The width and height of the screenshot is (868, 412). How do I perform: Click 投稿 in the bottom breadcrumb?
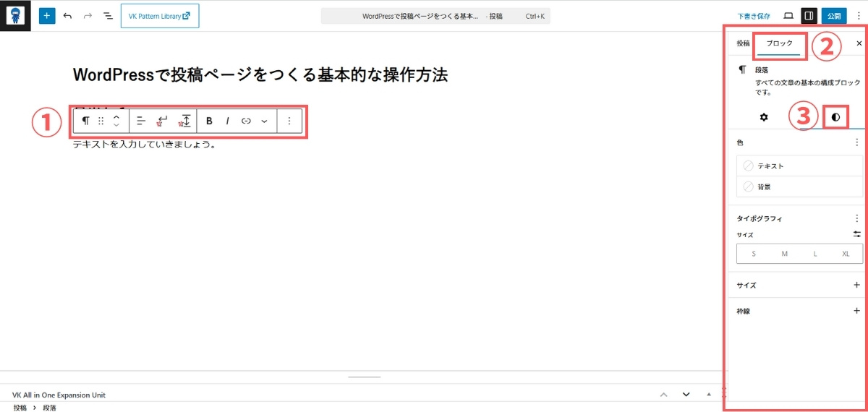tap(20, 408)
